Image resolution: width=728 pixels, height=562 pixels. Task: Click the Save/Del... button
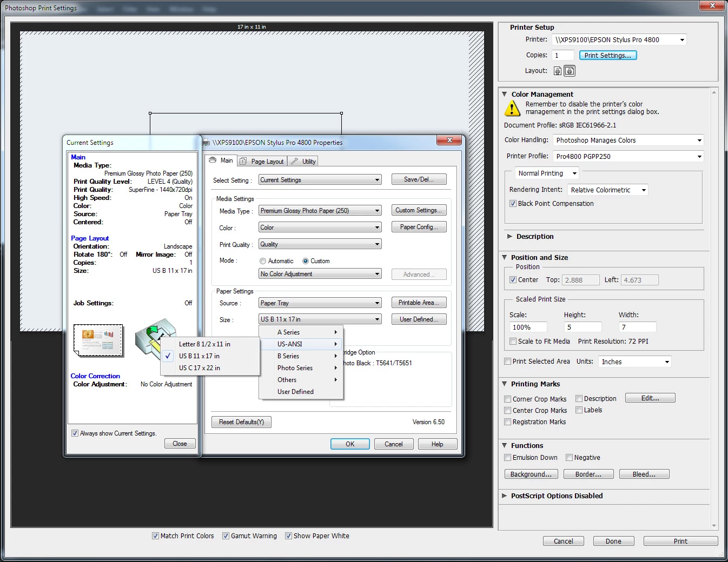click(x=419, y=179)
